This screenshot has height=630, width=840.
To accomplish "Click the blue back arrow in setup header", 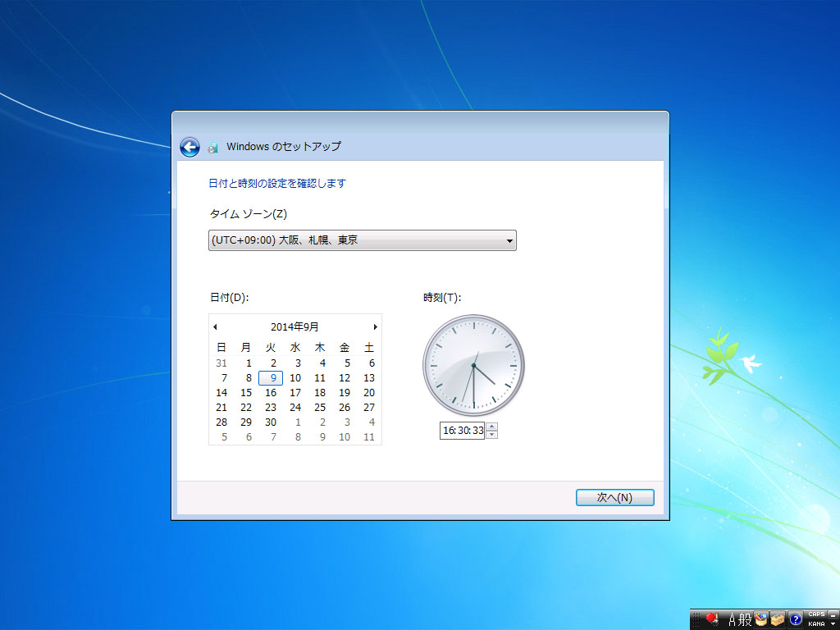I will pyautogui.click(x=189, y=147).
